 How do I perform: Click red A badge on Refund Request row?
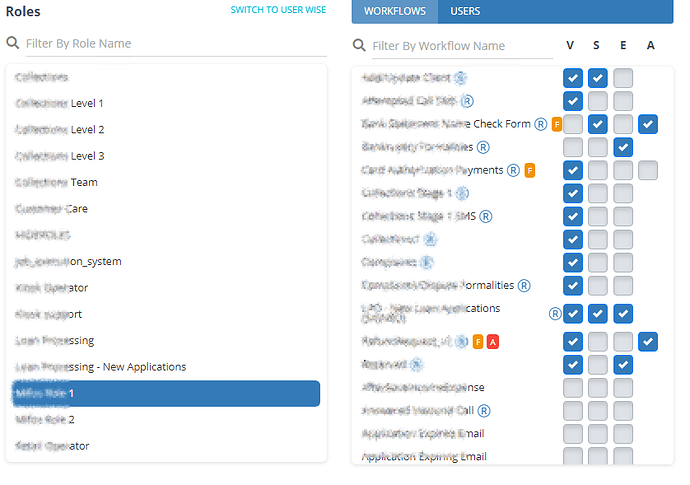(493, 342)
